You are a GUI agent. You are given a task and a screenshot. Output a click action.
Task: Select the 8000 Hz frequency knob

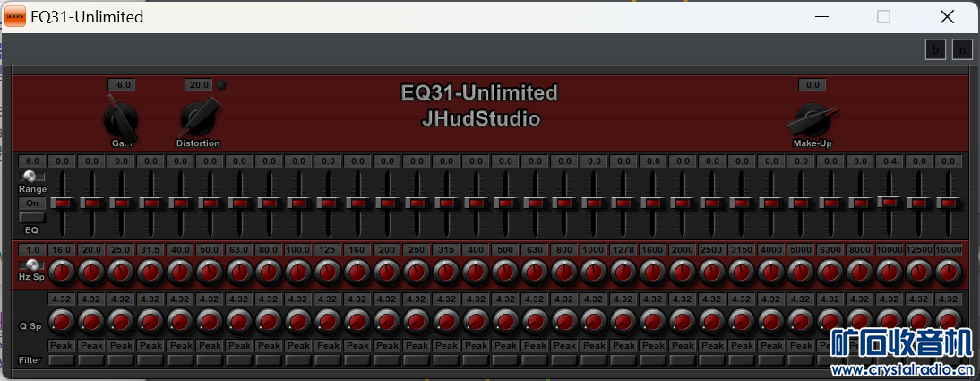(x=861, y=273)
